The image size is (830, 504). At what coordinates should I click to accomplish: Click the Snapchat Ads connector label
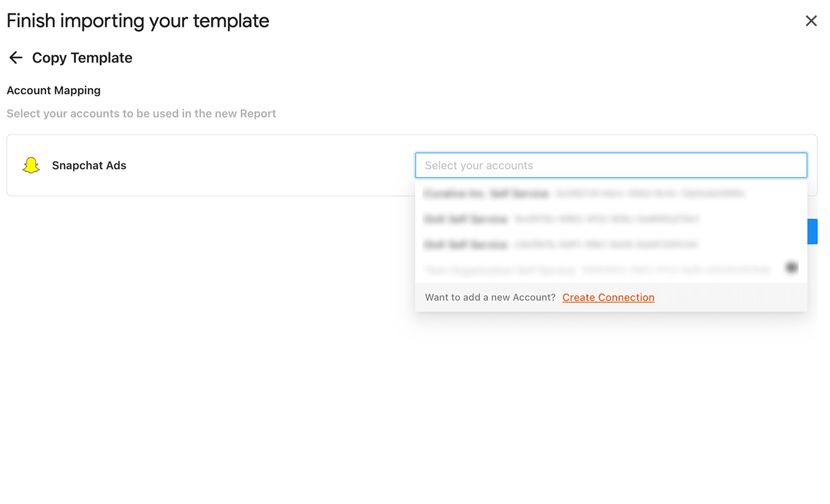point(89,165)
